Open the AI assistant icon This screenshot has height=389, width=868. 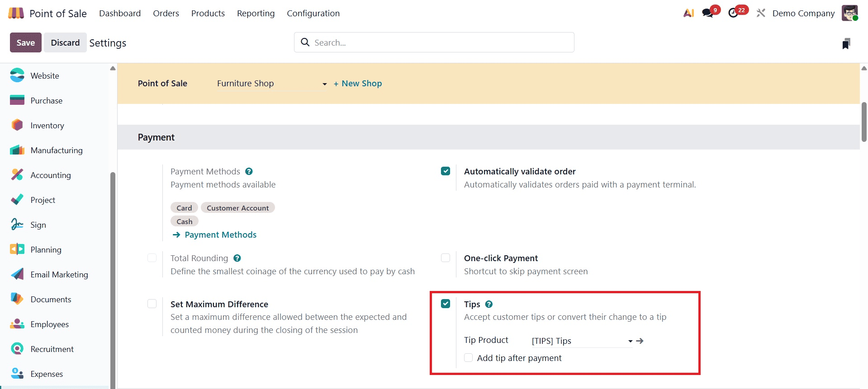pos(688,13)
